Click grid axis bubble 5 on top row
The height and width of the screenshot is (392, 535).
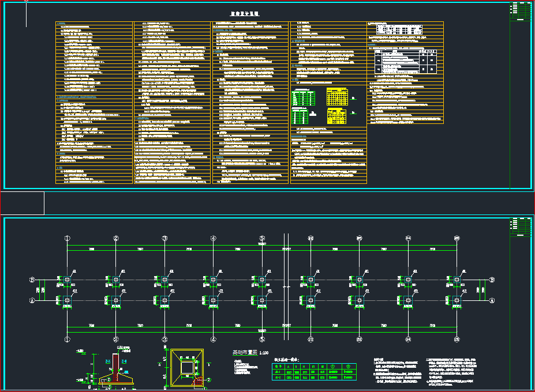point(263,238)
